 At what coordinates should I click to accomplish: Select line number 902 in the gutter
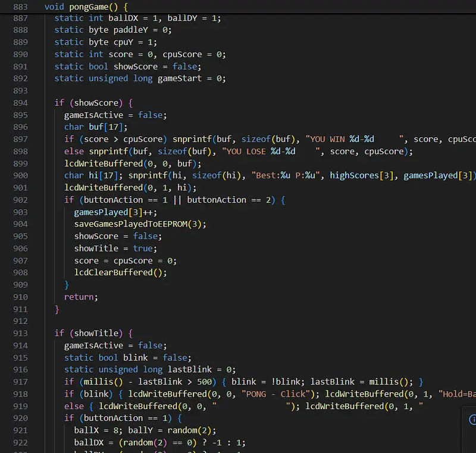[x=20, y=200]
